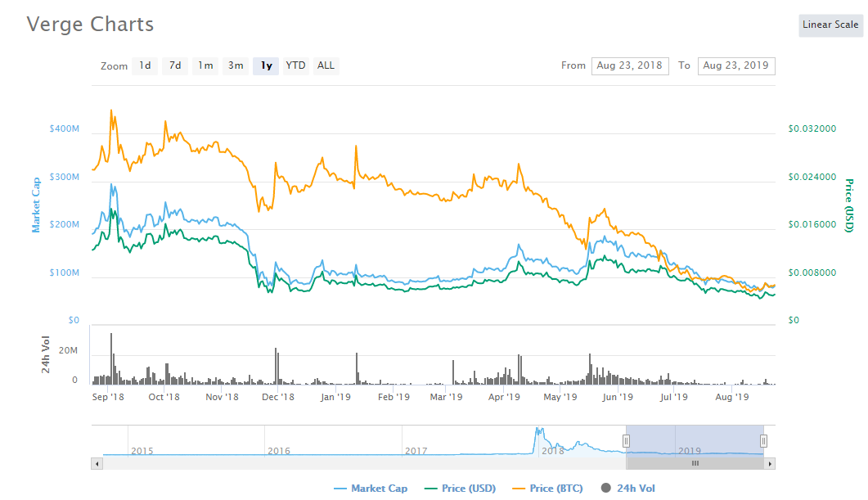
Task: Click the horizontal scrollbar thumb
Action: tap(695, 464)
